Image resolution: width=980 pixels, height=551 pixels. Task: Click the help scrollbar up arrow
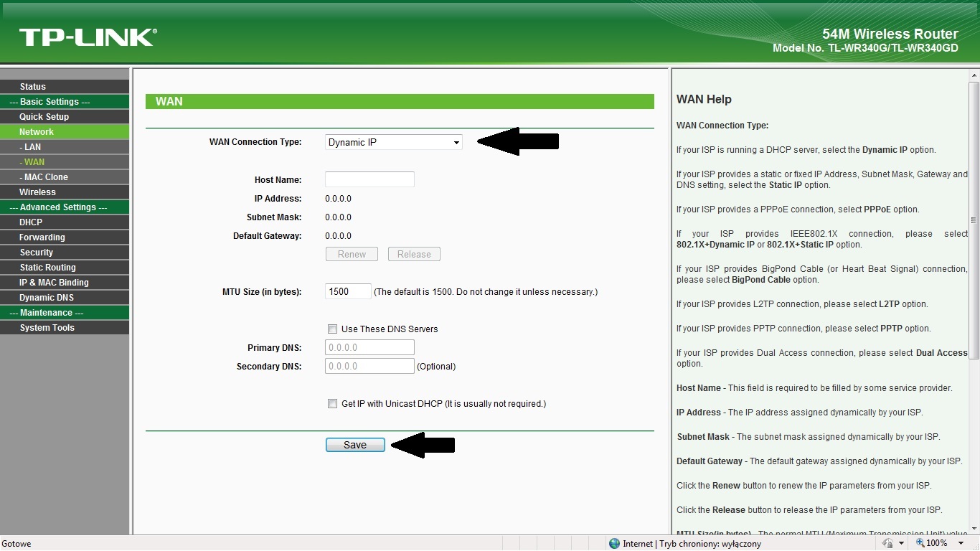click(974, 75)
